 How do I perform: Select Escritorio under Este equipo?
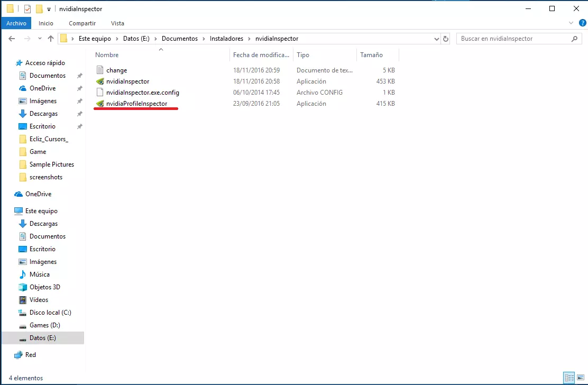[x=42, y=249]
